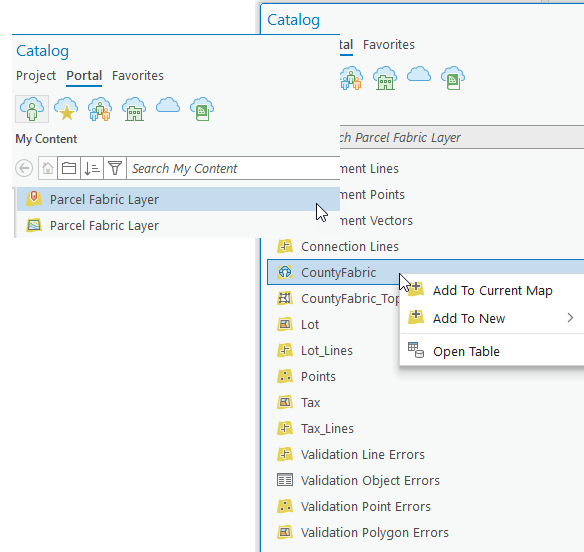Open the filter options dropdown

pos(115,168)
